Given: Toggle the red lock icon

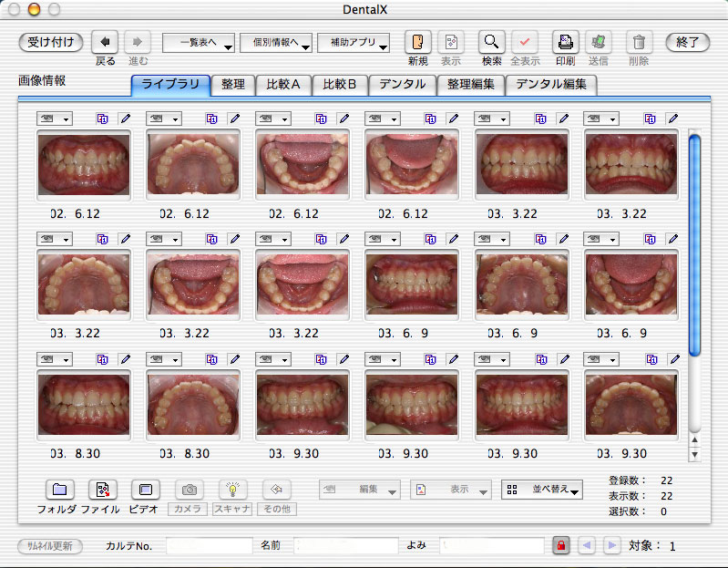Looking at the screenshot, I should (x=561, y=545).
